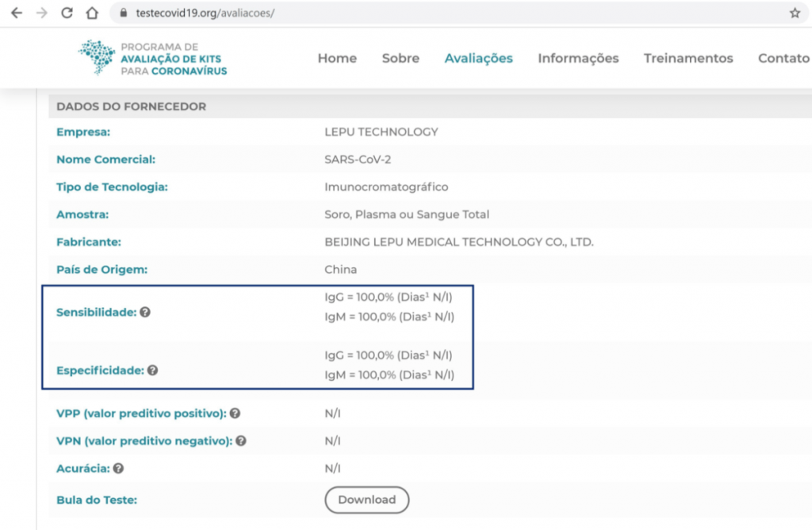
Task: Show help icon next to Sensibilidade
Action: 145,312
